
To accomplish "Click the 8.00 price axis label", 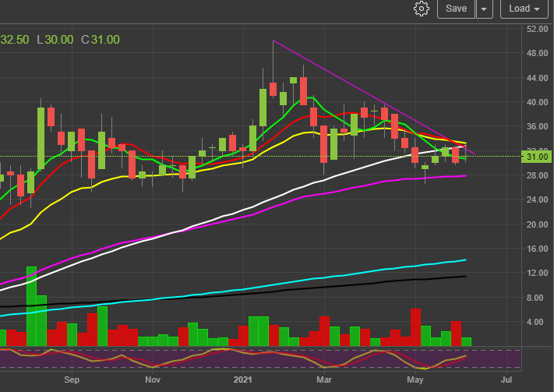I will click(537, 298).
